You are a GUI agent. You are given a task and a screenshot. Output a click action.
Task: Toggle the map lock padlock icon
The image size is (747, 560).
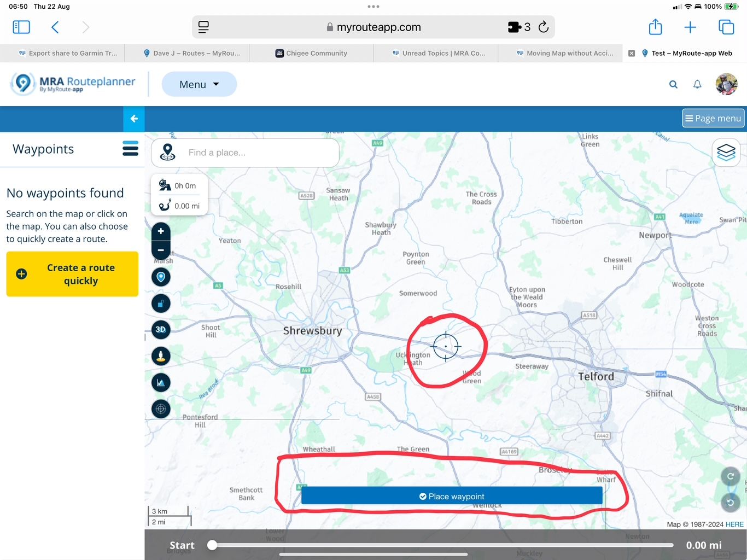point(161,304)
